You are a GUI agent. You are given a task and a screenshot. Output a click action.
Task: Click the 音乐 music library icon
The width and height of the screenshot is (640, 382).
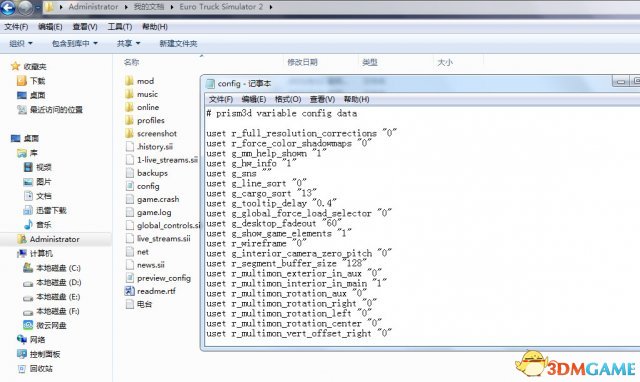[x=28, y=224]
